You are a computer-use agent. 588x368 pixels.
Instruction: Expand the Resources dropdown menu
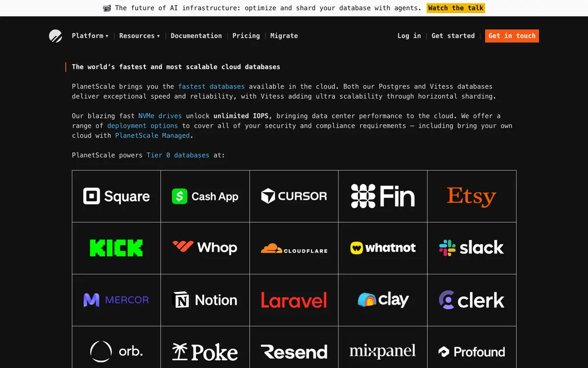[x=140, y=36]
